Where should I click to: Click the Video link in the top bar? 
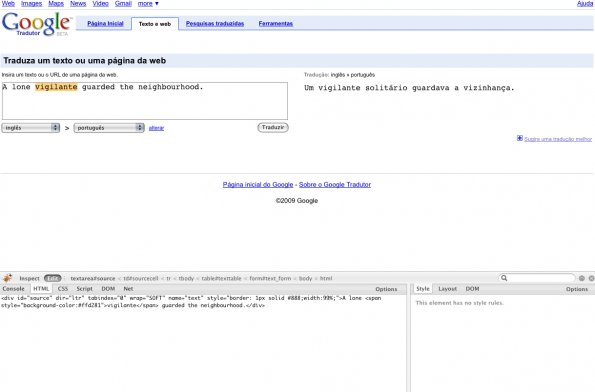coord(101,3)
